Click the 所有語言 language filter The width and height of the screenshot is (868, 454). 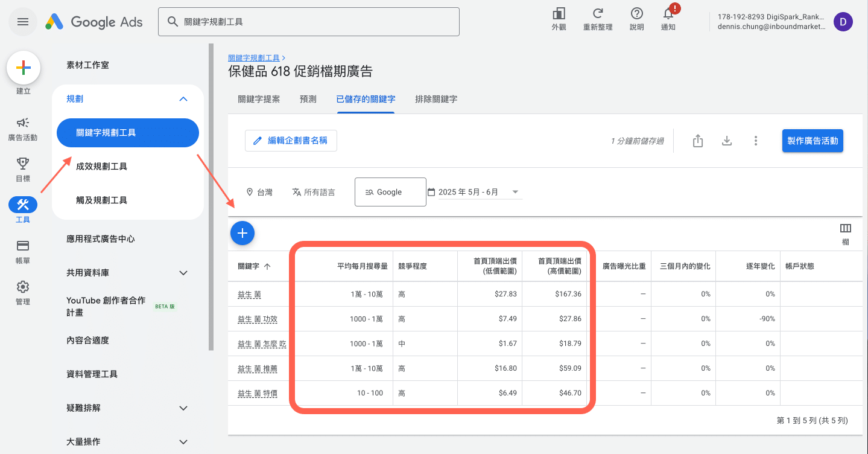(x=314, y=192)
